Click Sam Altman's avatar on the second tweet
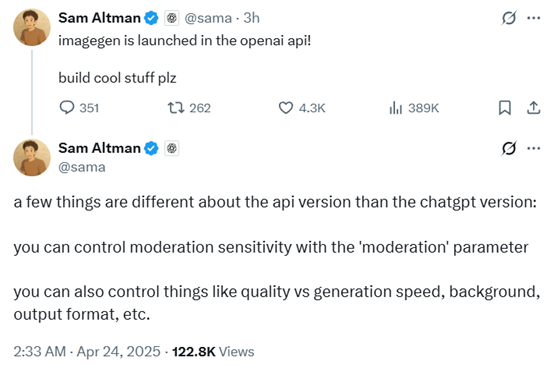Viewport: 554px width, 368px height. click(x=32, y=158)
